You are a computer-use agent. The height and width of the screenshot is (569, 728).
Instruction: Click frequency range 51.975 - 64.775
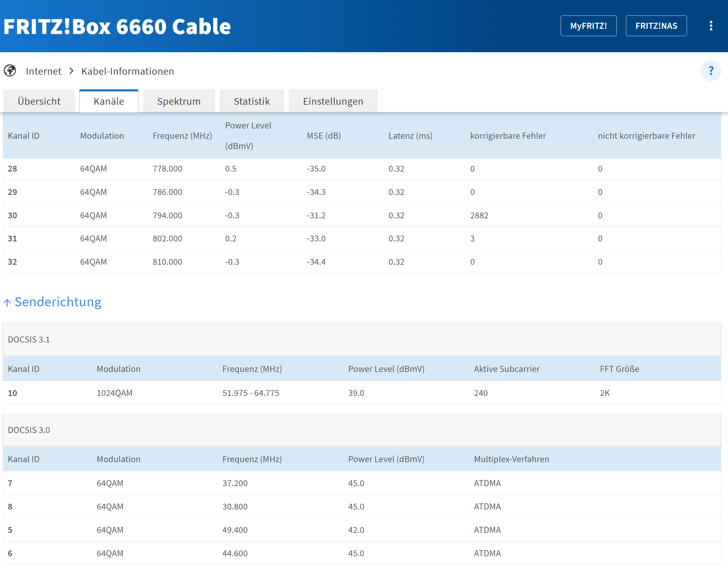[x=251, y=393]
